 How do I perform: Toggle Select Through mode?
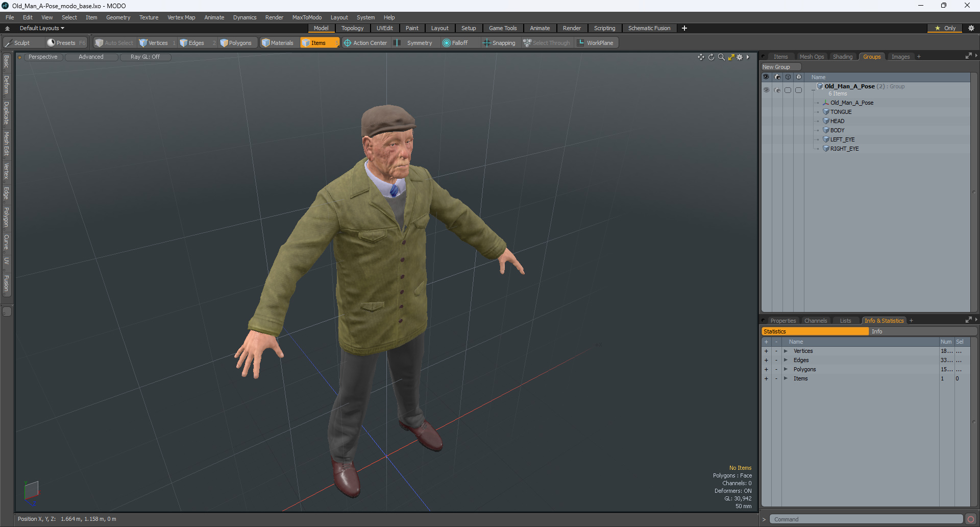click(547, 43)
